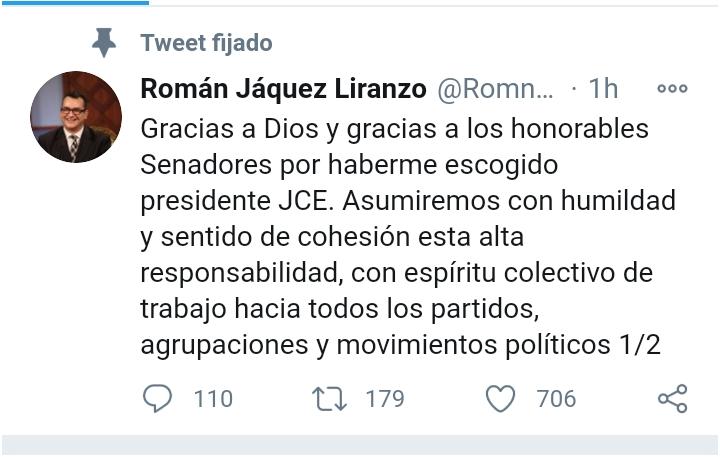Click the blue active tab indicator
Viewport: 720px width, 457px height.
[75, 3]
